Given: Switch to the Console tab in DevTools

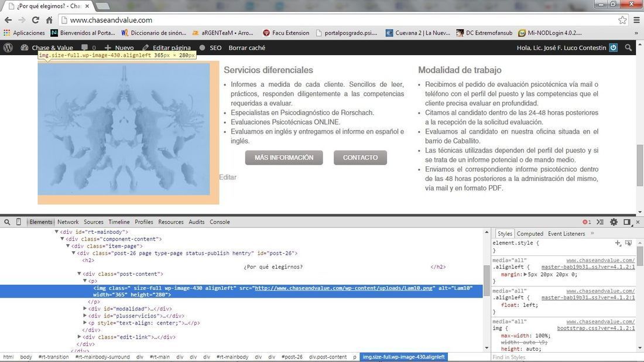Looking at the screenshot, I should (x=220, y=222).
